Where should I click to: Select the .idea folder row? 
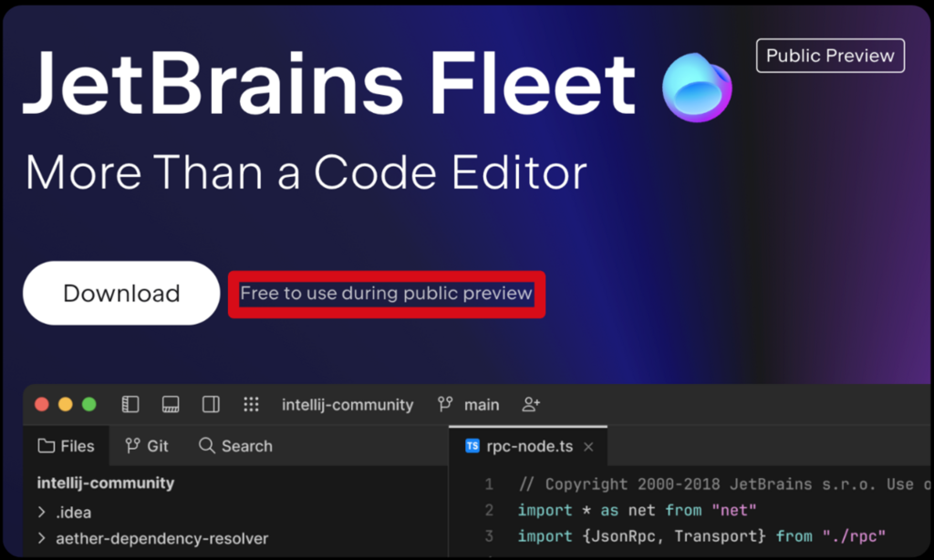235,513
